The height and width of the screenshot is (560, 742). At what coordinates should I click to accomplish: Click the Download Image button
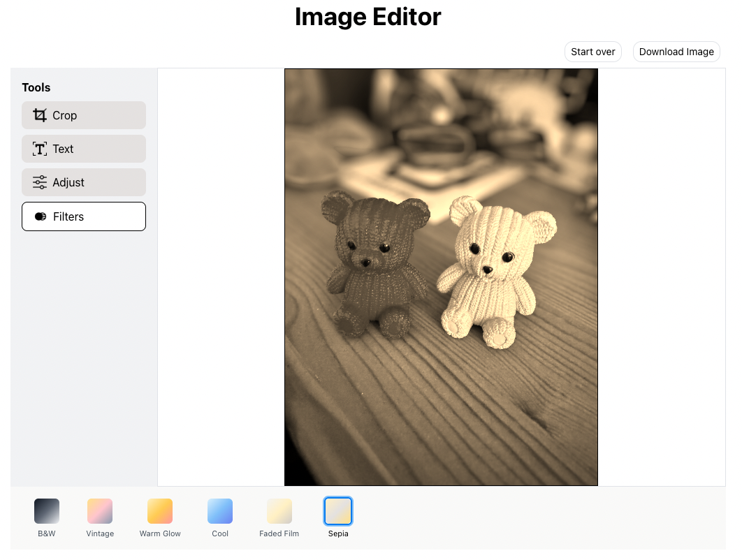click(x=676, y=51)
